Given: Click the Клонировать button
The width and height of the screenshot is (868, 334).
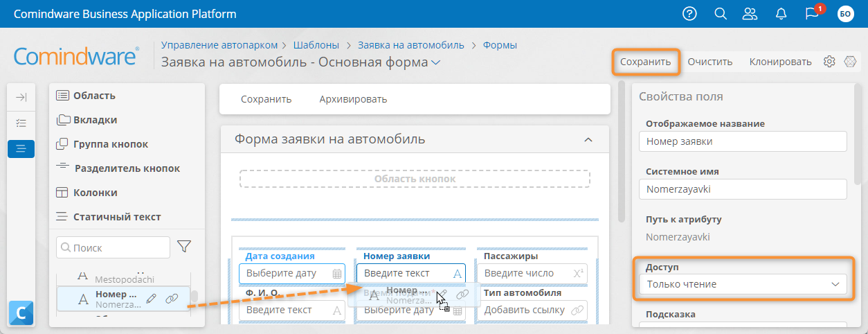Looking at the screenshot, I should tap(781, 62).
